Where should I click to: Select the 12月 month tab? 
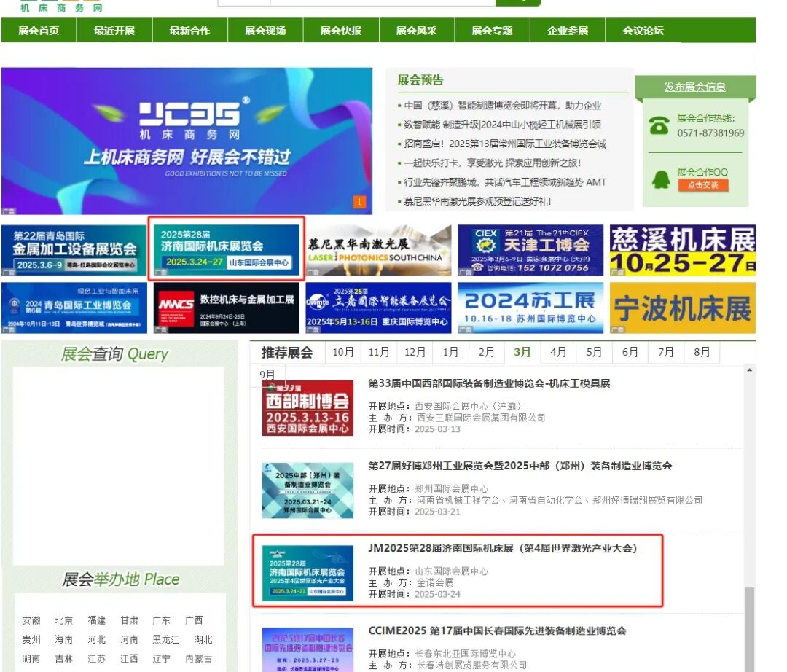(415, 352)
